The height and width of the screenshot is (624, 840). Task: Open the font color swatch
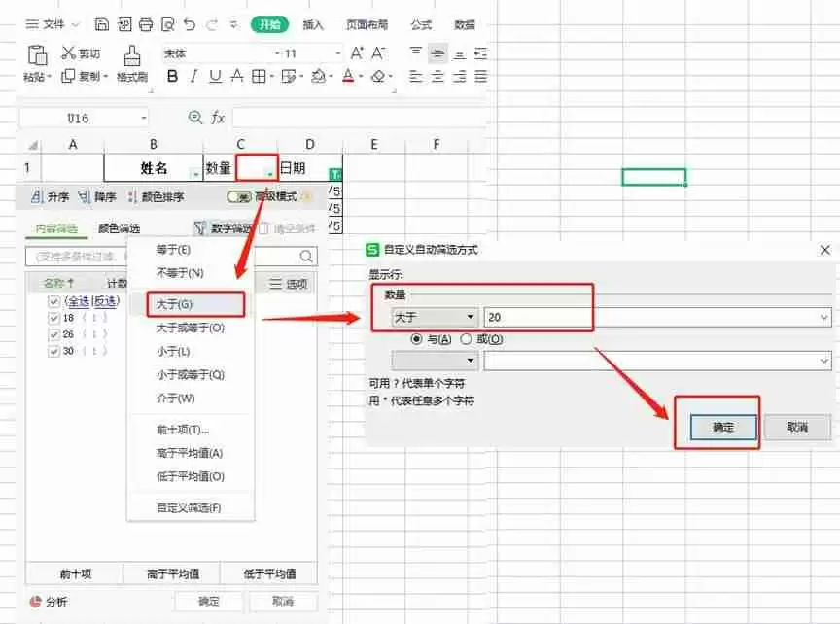(x=347, y=76)
